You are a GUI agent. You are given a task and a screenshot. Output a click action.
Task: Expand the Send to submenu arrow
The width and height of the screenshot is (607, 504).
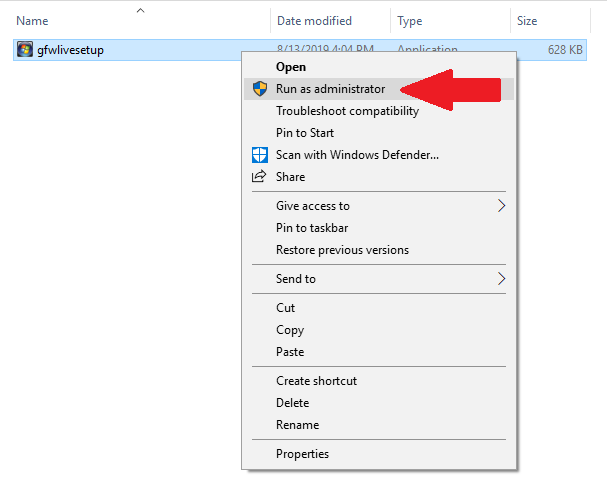click(x=501, y=279)
